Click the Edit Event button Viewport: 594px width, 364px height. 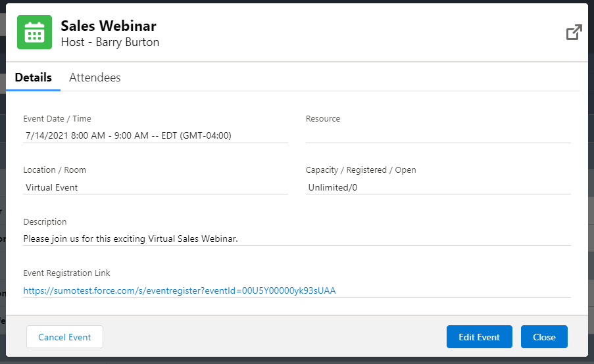pos(479,337)
